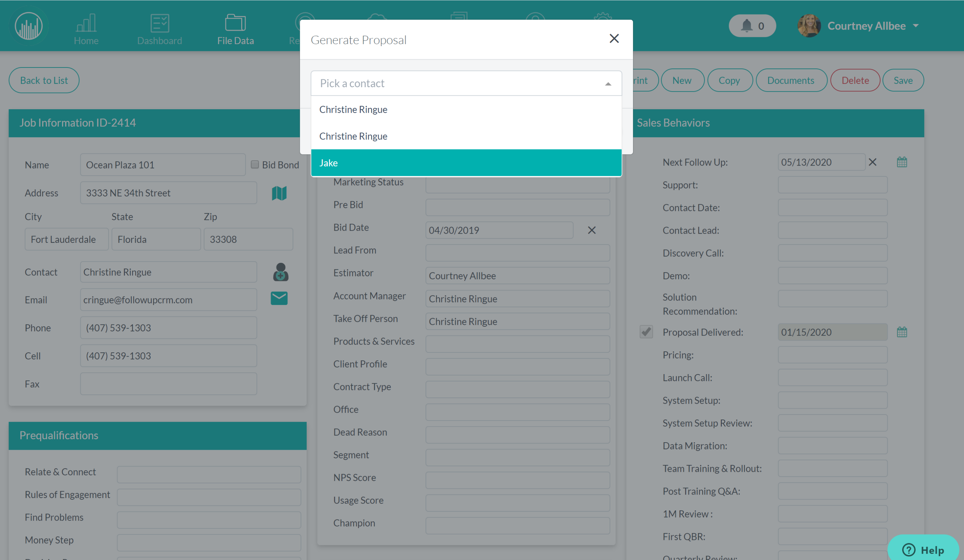Choose Jake from the contact list
The width and height of the screenshot is (964, 560).
pos(466,163)
